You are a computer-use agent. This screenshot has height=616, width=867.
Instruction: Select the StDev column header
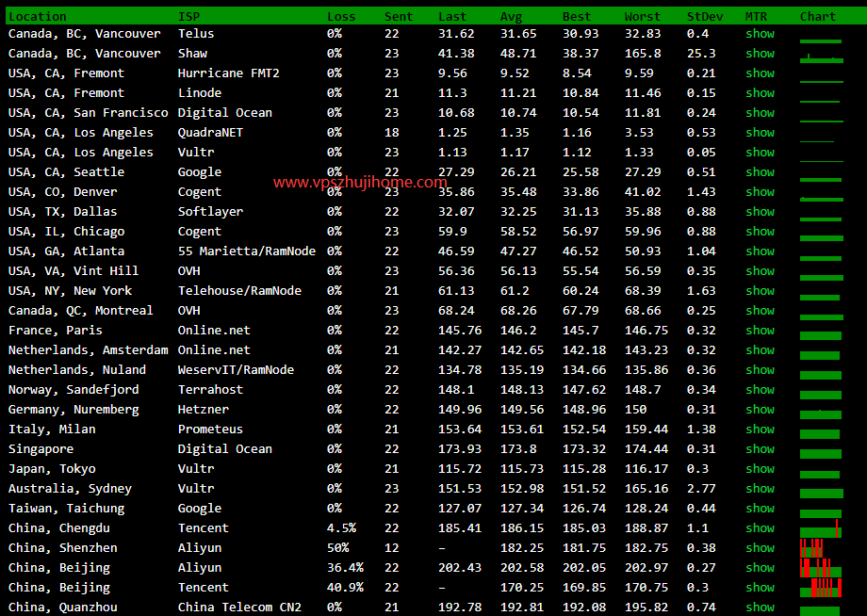click(705, 16)
